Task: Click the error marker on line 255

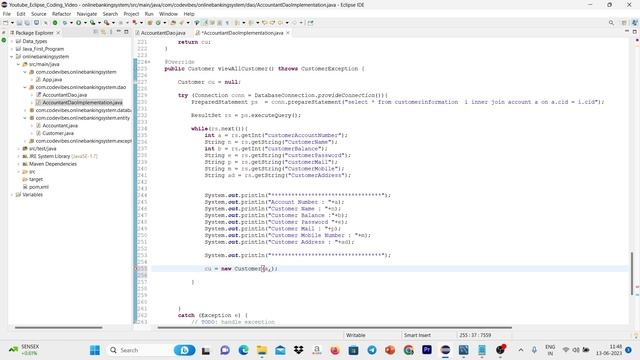Action: point(136,269)
